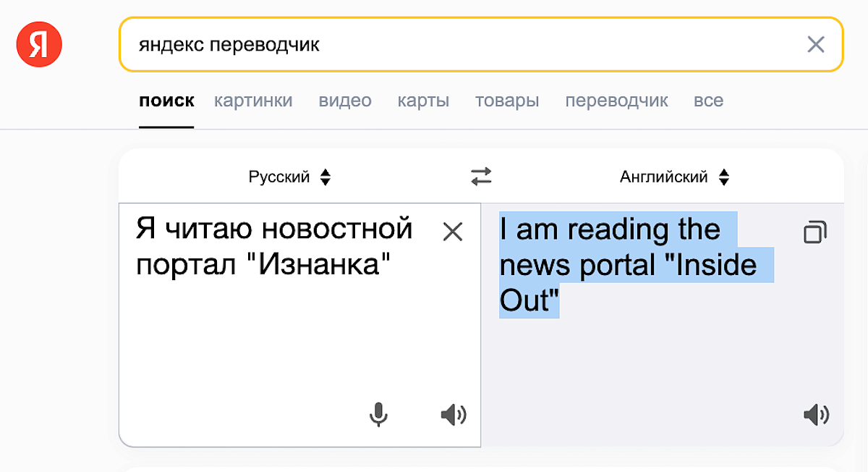Copy the English translation

point(815,232)
